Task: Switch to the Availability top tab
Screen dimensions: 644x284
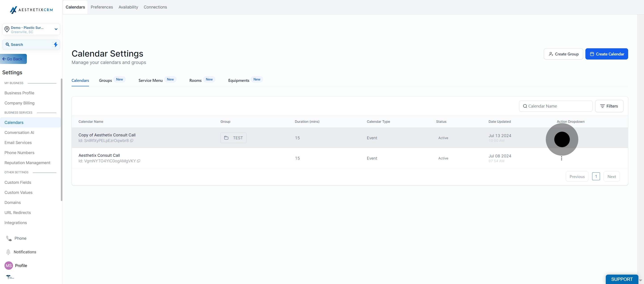Action: [x=128, y=7]
